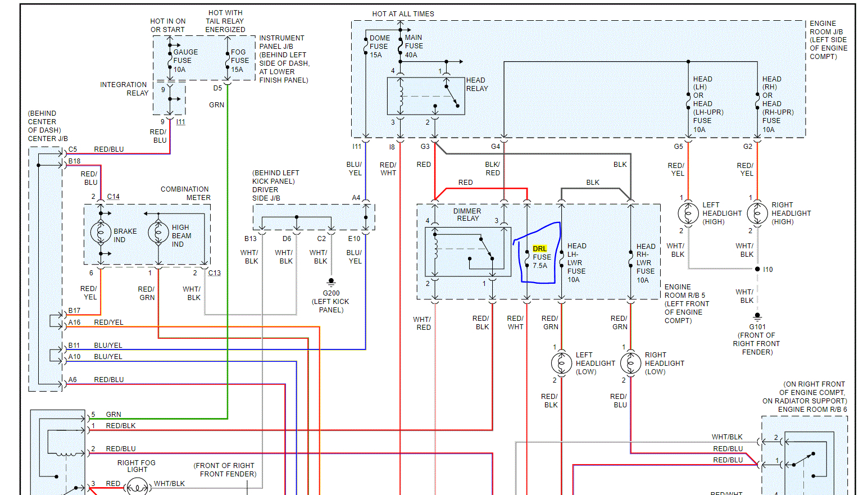This screenshot has width=868, height=495.
Task: Click the ENGINE ROOM R/B 5 label
Action: coord(687,303)
